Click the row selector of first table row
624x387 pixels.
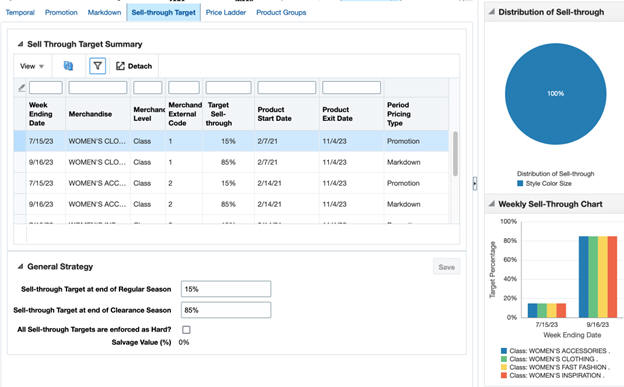pos(20,141)
